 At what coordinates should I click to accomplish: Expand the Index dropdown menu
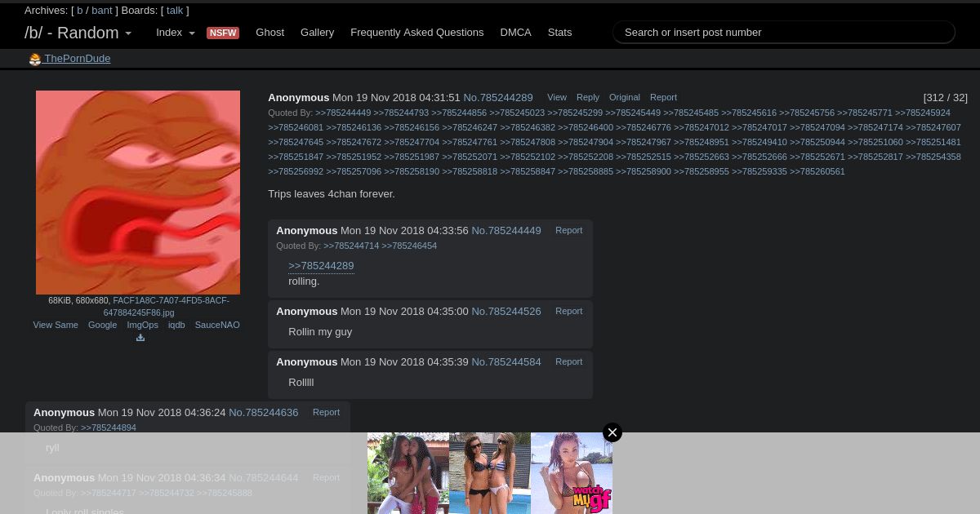click(176, 33)
